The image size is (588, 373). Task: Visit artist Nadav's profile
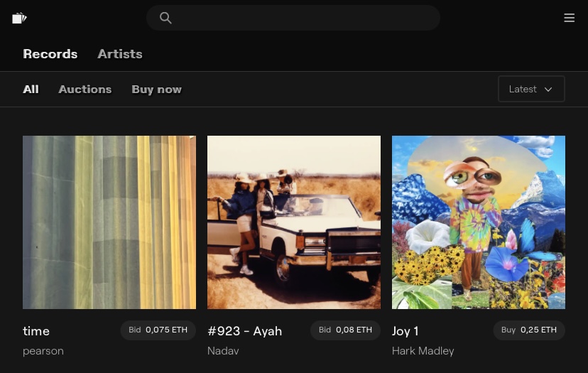[223, 351]
